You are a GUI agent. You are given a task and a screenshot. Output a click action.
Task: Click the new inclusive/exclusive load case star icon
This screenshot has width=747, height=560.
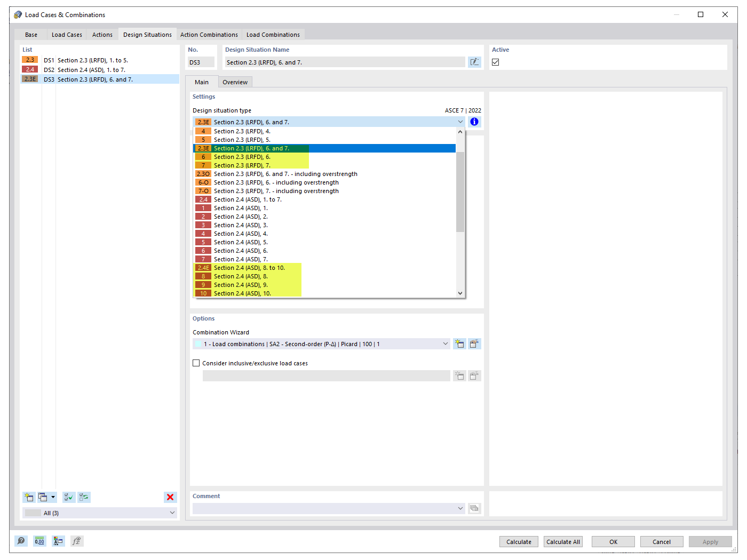[x=459, y=376]
